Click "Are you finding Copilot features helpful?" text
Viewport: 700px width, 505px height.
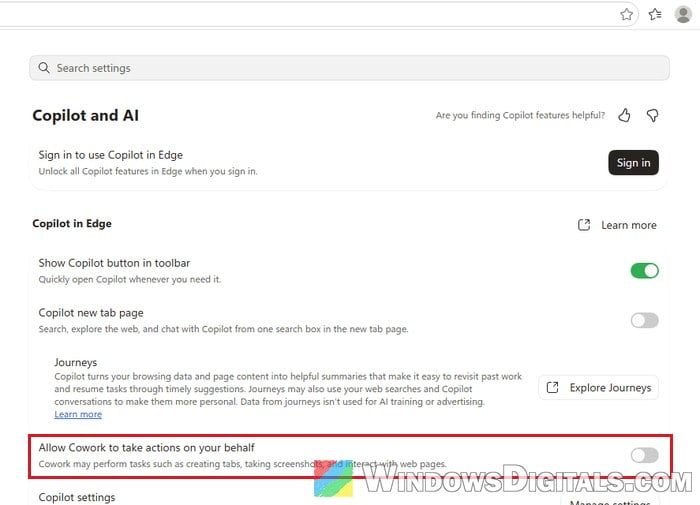pos(521,115)
